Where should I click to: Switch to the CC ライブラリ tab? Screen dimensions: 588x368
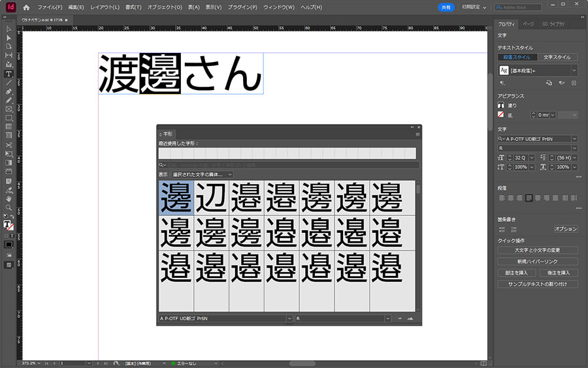point(553,23)
